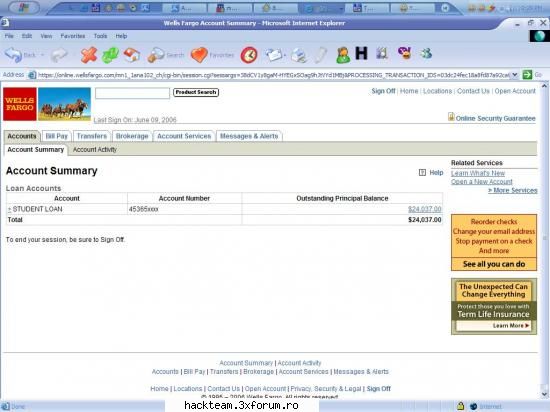
Task: Switch to the Bill Pay tab
Action: (56, 136)
